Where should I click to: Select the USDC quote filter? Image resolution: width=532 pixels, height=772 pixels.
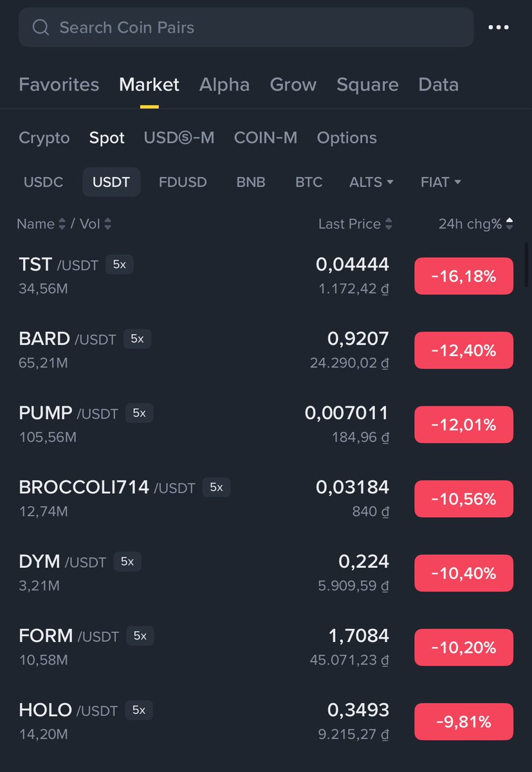pos(43,182)
